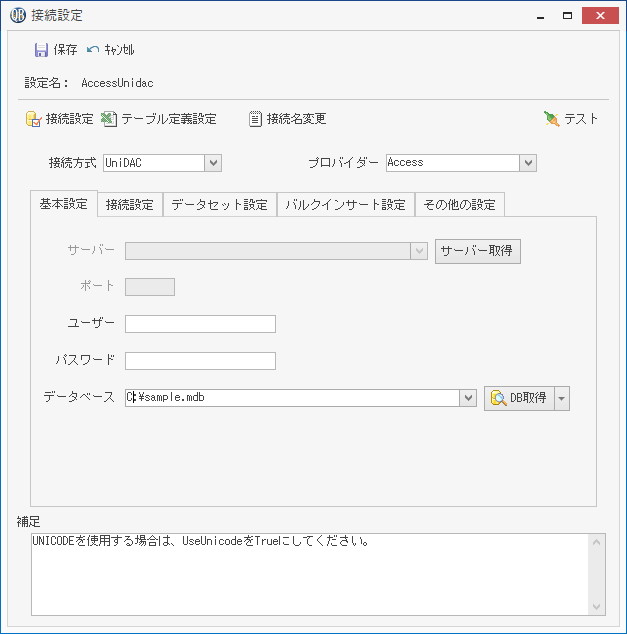
Task: Maximize the 接続設定 window
Action: pos(568,16)
